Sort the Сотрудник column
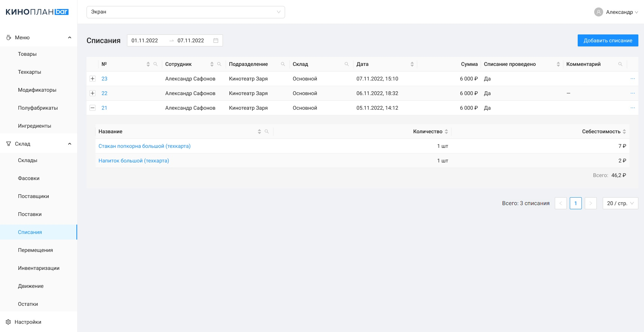The image size is (644, 332). click(x=212, y=64)
